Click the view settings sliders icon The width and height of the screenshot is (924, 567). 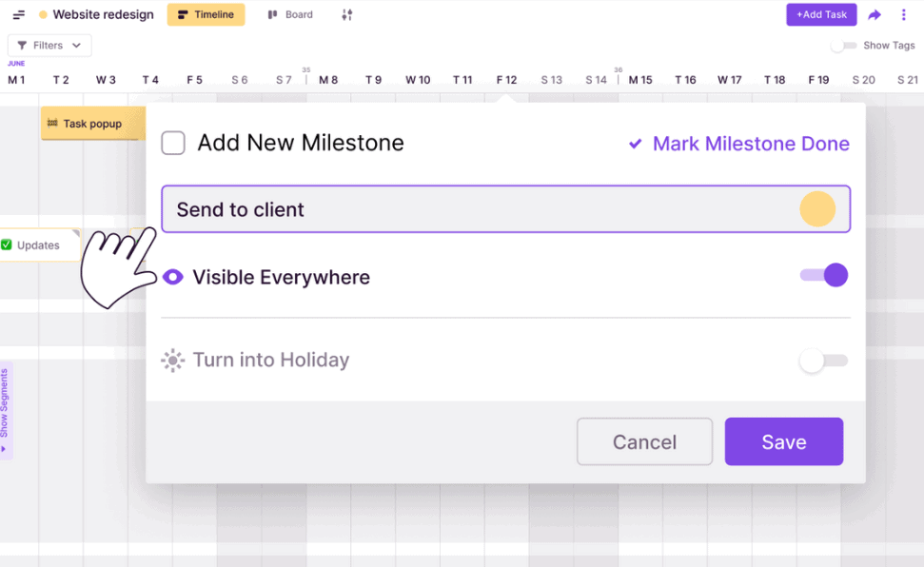(x=347, y=15)
